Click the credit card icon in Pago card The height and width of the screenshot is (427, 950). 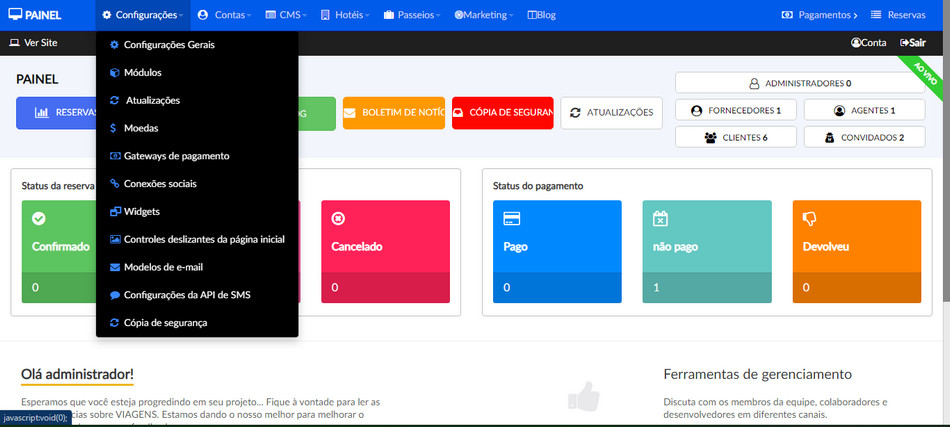pyautogui.click(x=511, y=218)
